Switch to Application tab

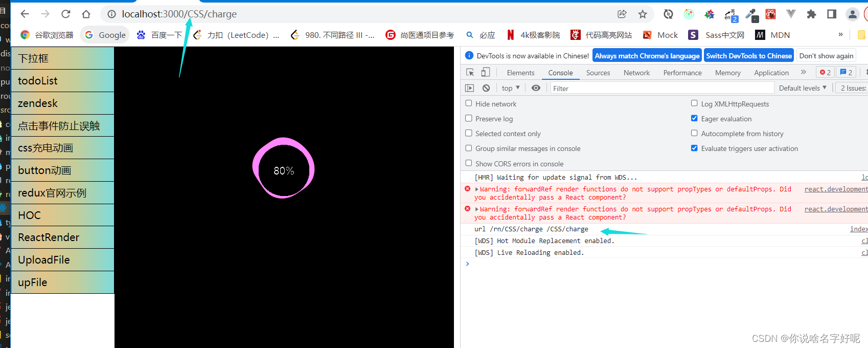pyautogui.click(x=771, y=73)
